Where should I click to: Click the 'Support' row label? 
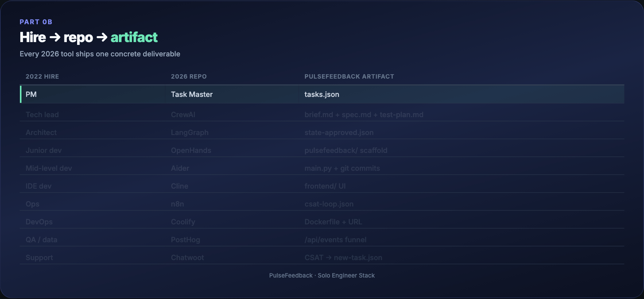point(39,258)
